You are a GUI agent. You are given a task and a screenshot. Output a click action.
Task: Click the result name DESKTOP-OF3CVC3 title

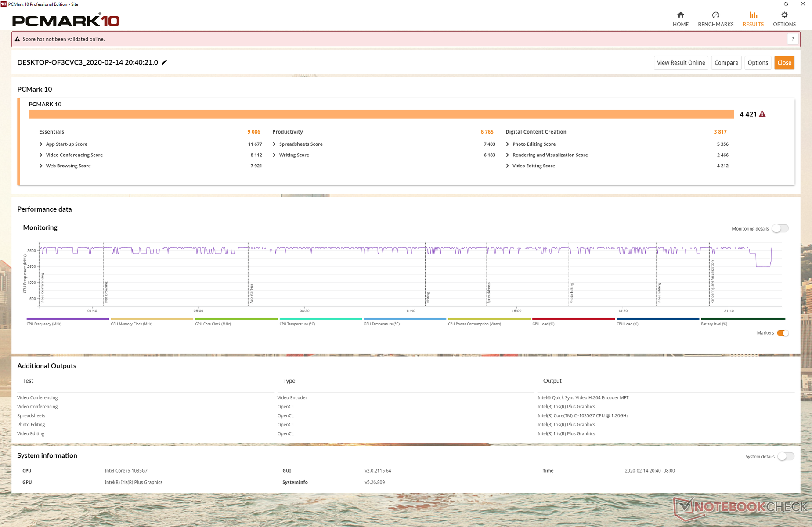(x=87, y=62)
